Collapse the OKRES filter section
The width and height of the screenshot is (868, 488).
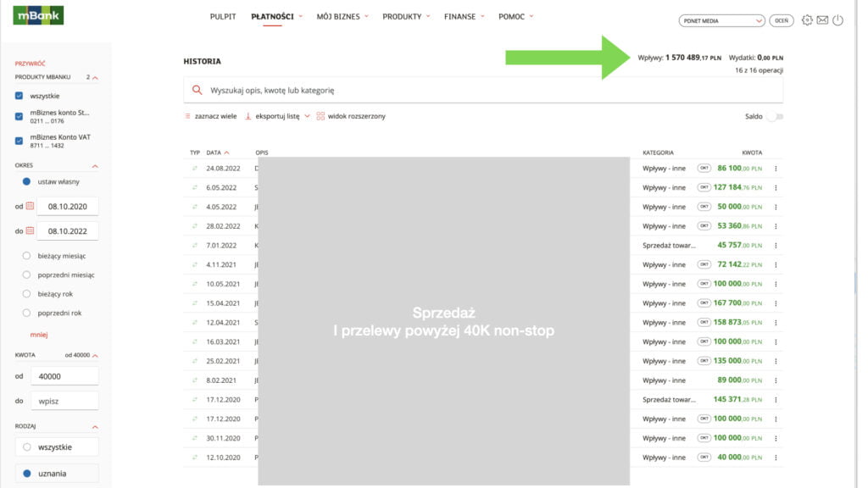point(95,166)
